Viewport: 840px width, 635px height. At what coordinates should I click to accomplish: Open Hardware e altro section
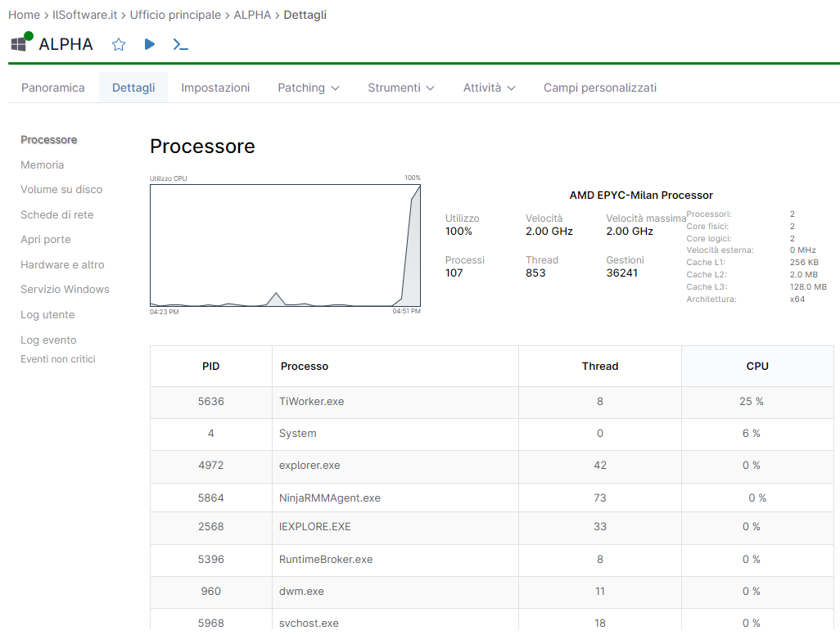pyautogui.click(x=62, y=264)
